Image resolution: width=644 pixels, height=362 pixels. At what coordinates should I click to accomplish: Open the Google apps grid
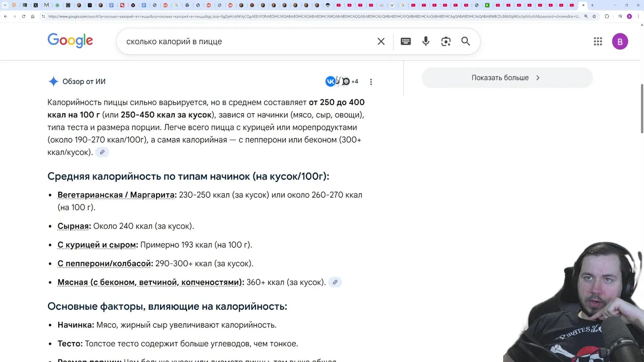point(598,42)
